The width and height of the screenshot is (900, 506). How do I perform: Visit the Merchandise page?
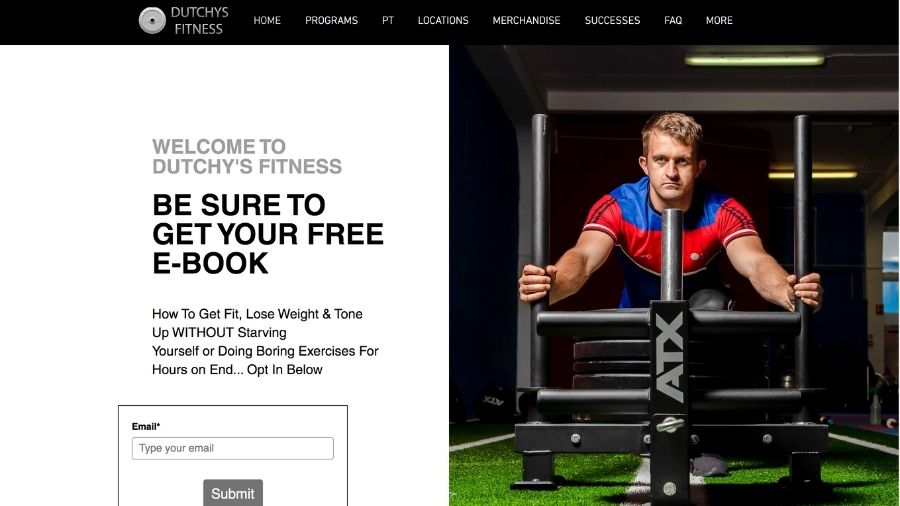coord(526,20)
